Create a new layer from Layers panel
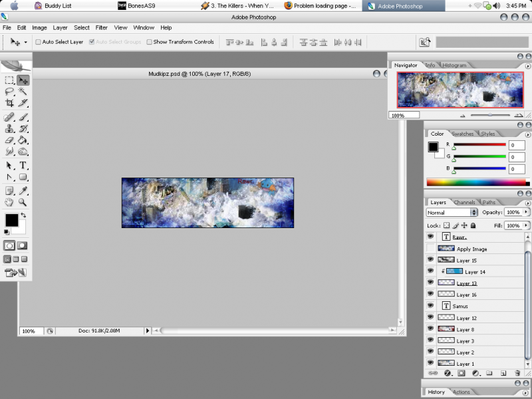Viewport: 532px width, 399px height. tap(503, 373)
